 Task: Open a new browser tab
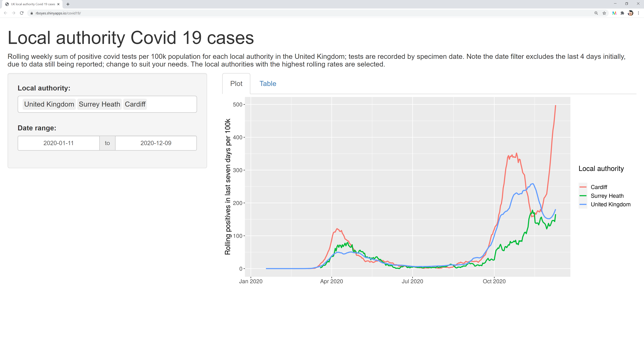[68, 4]
